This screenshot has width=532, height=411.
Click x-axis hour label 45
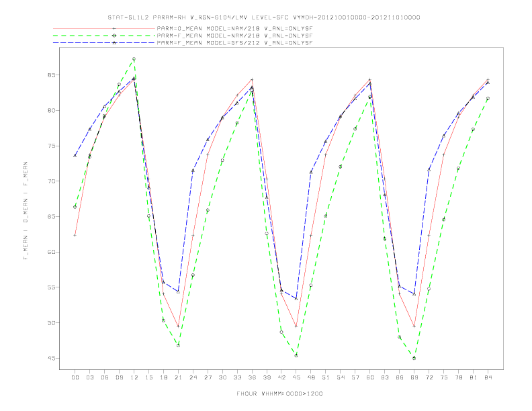coord(296,377)
